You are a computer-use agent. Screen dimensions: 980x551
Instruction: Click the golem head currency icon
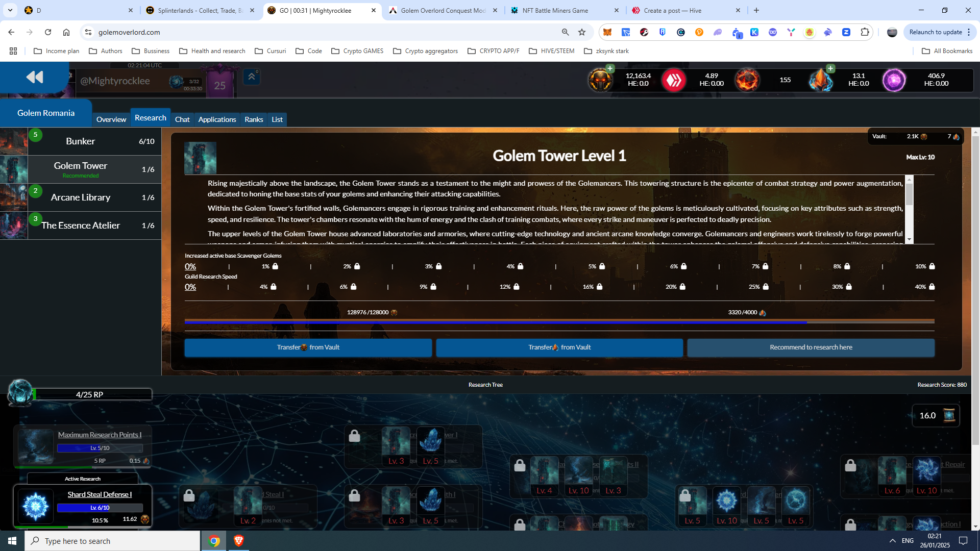pos(600,80)
